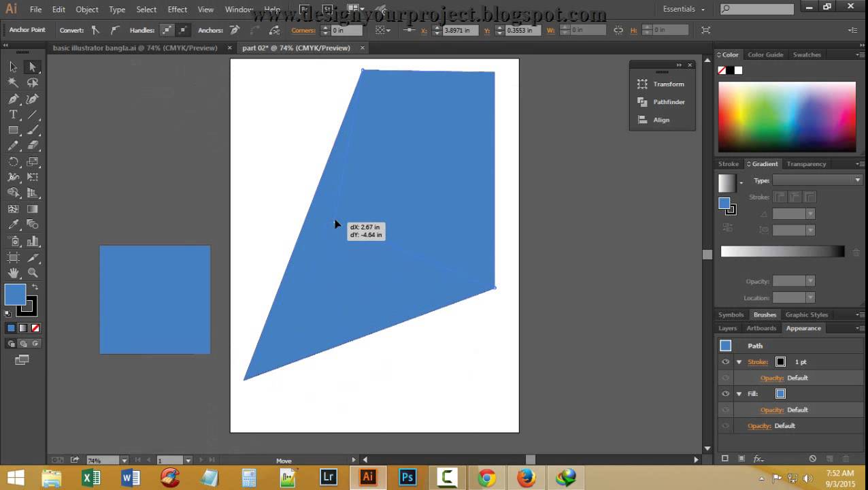Click the orange Stroke link in Appearance

coord(758,362)
